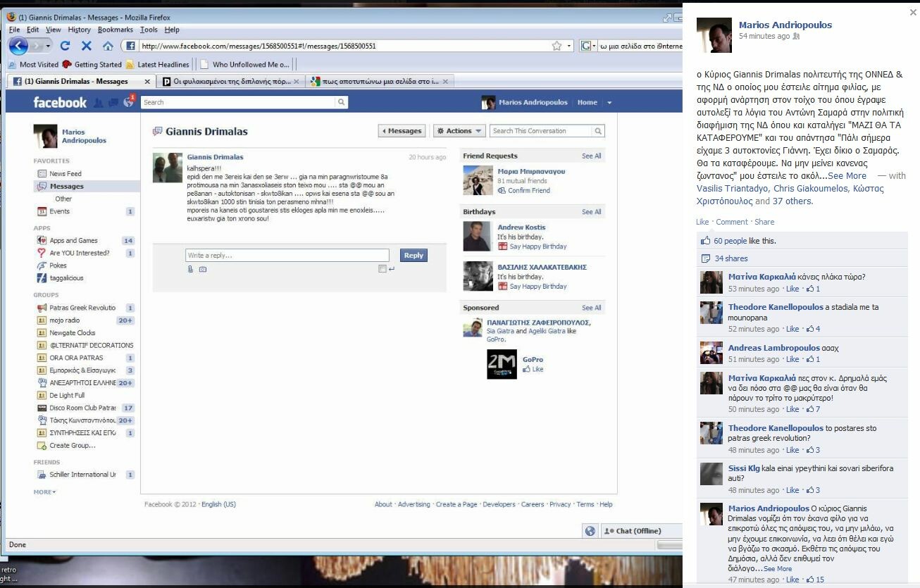Click Home in the Facebook top bar
The width and height of the screenshot is (920, 588).
pos(588,103)
